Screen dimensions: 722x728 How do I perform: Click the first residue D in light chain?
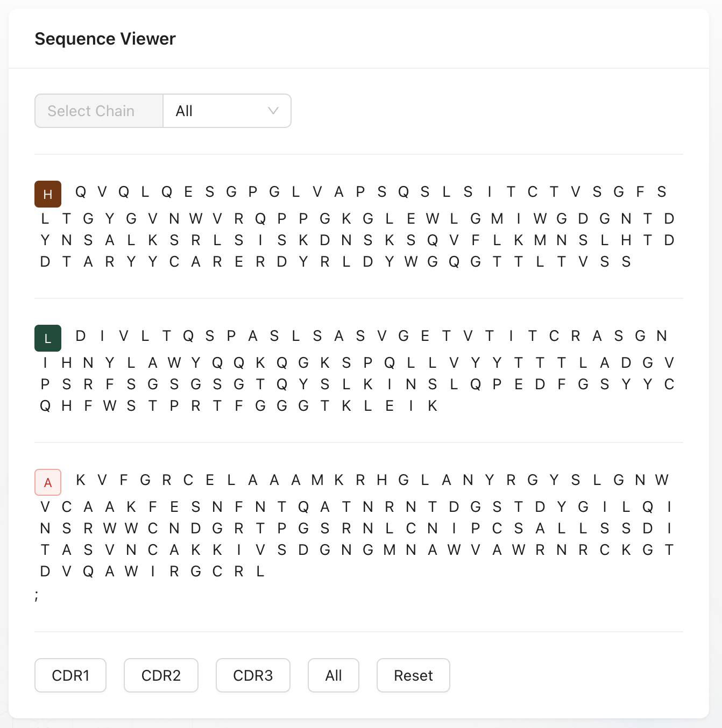(x=80, y=336)
